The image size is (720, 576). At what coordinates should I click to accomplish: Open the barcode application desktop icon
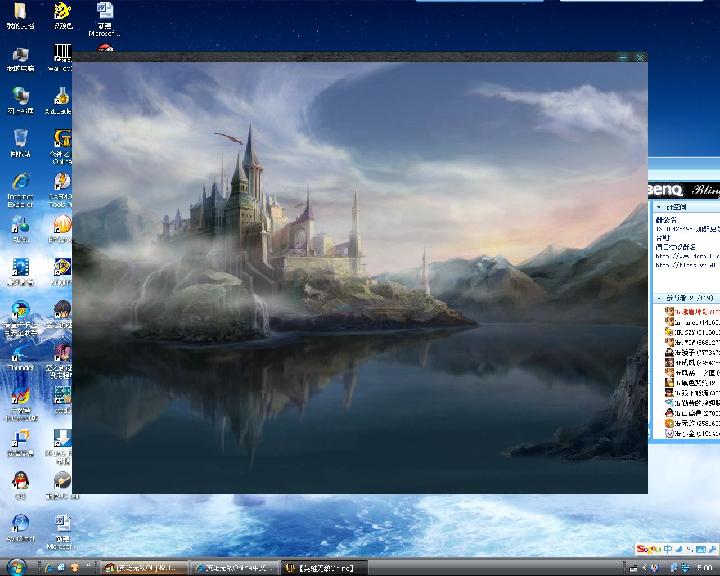[x=62, y=53]
